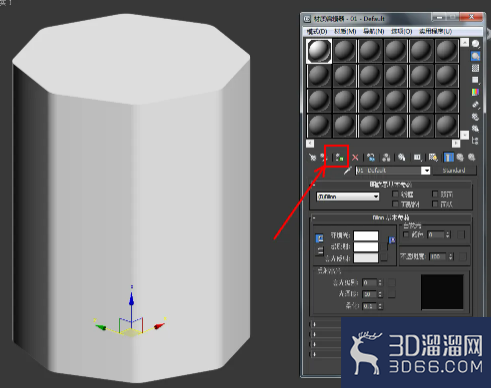The height and width of the screenshot is (388, 491).
Task: Click the Self-Illumination map button
Action: pos(461,235)
